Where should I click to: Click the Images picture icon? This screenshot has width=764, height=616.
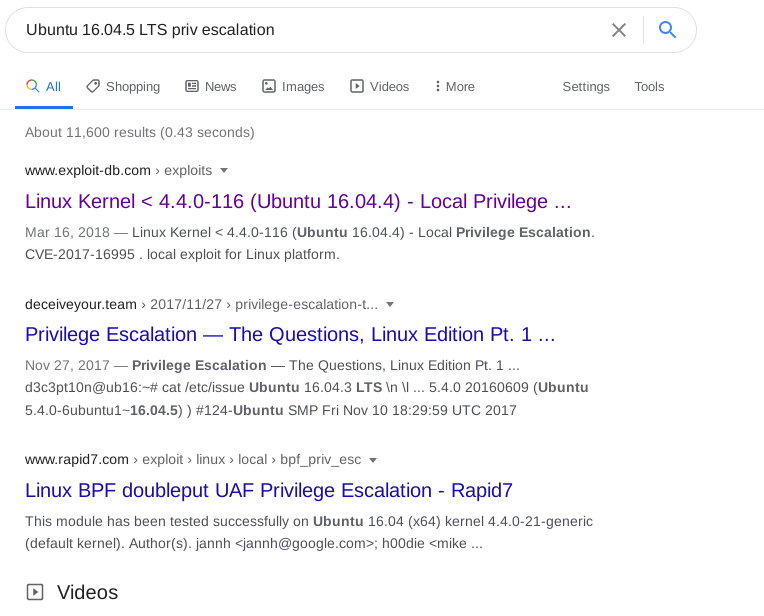[269, 86]
